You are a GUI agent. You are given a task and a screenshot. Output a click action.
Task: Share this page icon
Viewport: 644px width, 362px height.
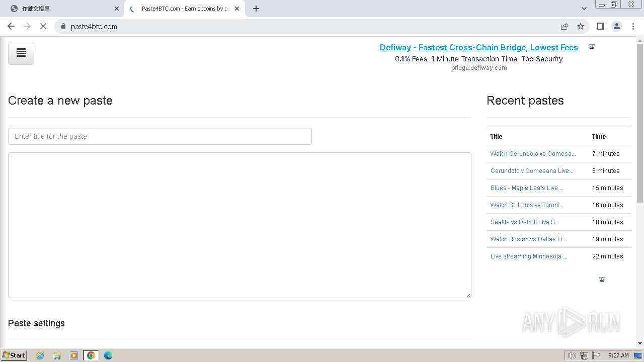(565, 26)
